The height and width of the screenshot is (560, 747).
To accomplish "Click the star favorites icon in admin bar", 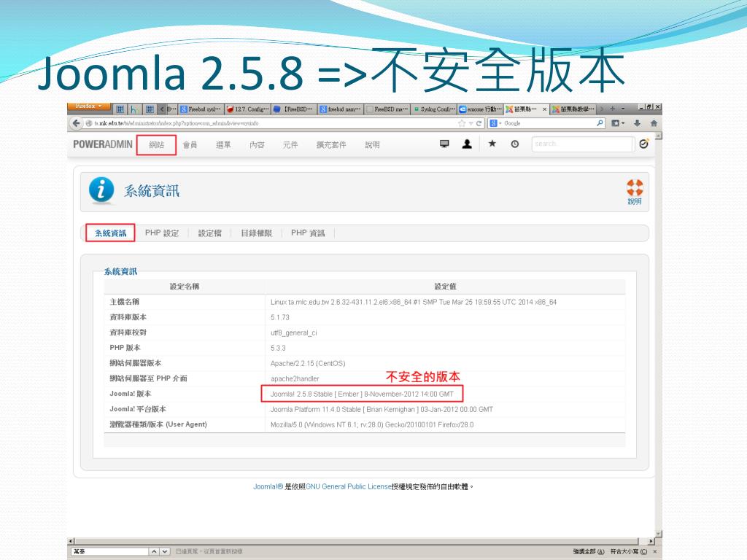I will click(492, 144).
